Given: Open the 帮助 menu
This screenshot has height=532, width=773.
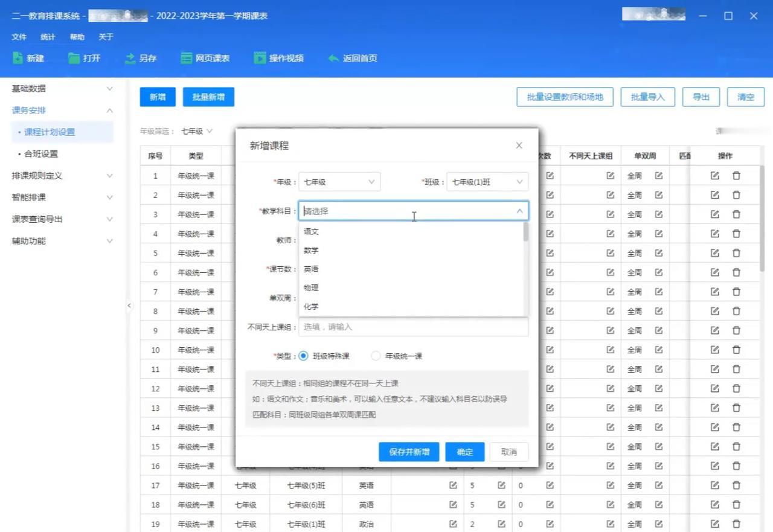Looking at the screenshot, I should click(x=77, y=37).
